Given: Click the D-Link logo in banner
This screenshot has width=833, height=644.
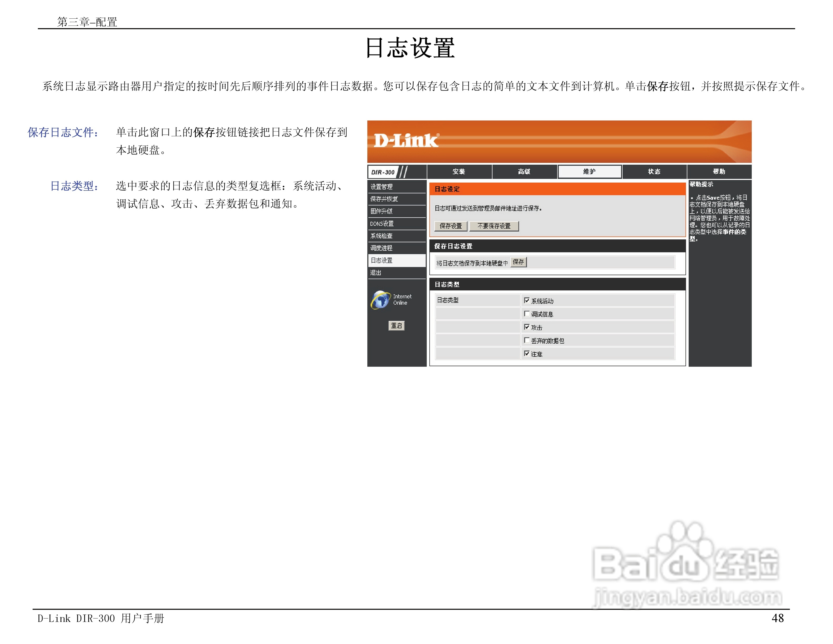Looking at the screenshot, I should tap(406, 141).
